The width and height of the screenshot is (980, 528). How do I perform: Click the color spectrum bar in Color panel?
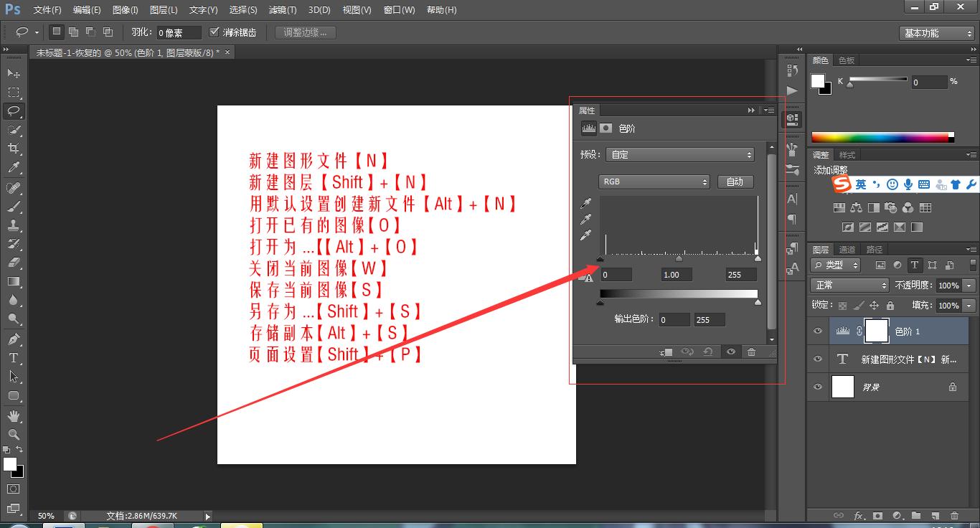pos(881,137)
